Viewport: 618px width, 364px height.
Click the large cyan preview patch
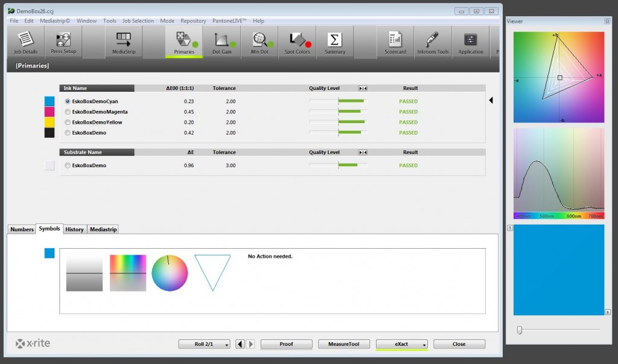[x=558, y=270]
